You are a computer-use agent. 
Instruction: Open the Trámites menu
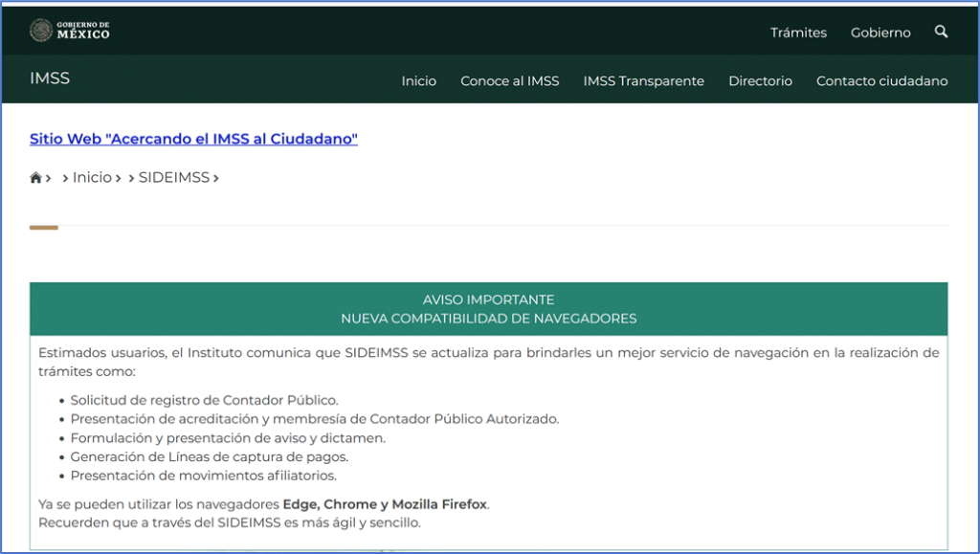798,33
